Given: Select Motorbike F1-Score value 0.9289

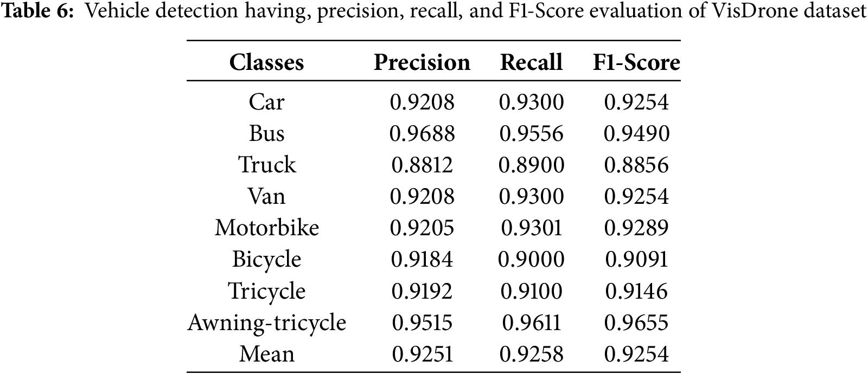Looking at the screenshot, I should [x=636, y=228].
